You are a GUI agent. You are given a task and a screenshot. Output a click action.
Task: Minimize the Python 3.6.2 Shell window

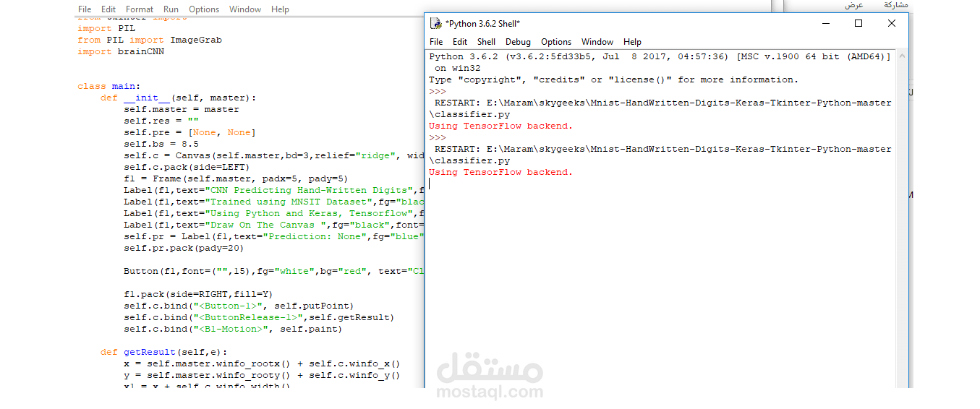click(x=825, y=24)
